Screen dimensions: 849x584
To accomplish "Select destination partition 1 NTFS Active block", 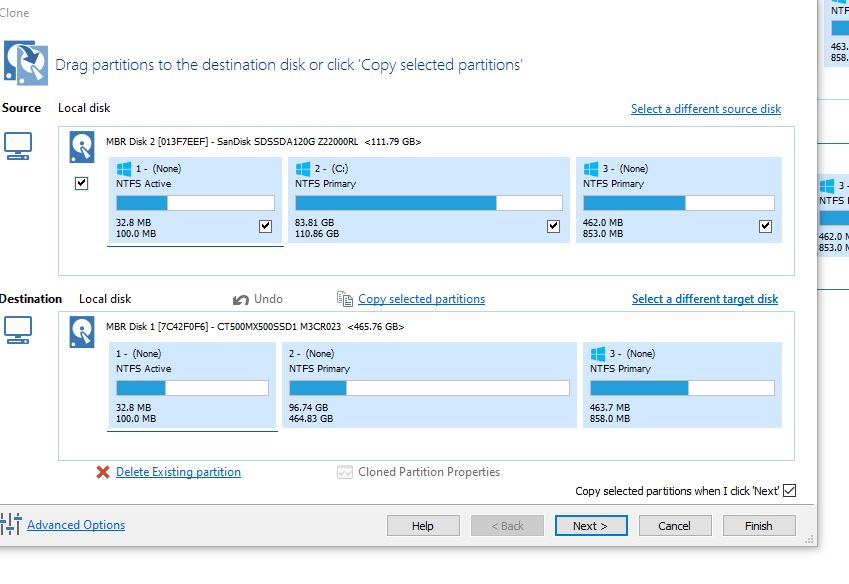I will click(192, 385).
